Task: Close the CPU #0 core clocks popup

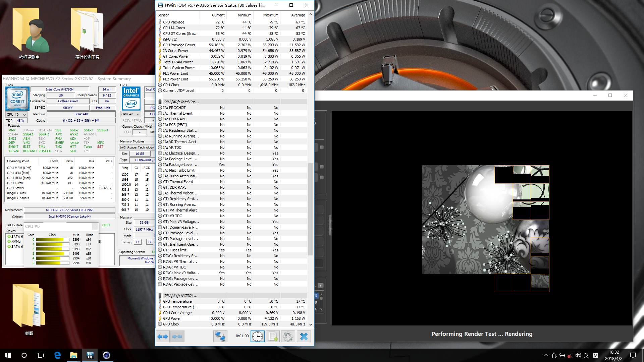Action: pos(95,227)
